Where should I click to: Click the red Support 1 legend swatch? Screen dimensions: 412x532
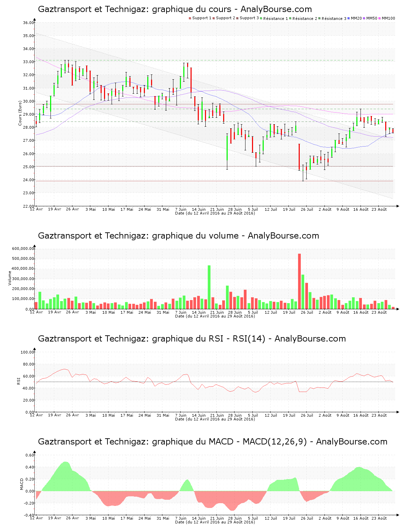190,18
